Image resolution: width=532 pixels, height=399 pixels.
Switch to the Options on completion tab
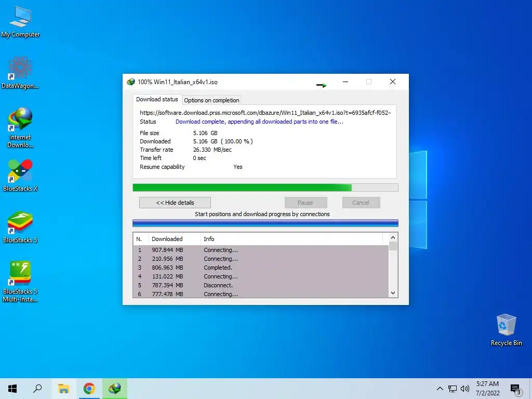(212, 100)
